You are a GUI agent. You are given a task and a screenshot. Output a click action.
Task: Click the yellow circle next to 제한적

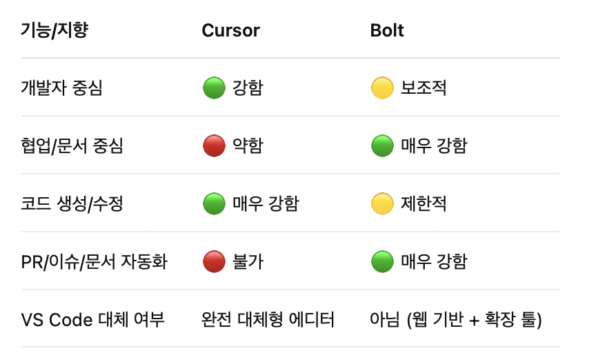point(382,203)
